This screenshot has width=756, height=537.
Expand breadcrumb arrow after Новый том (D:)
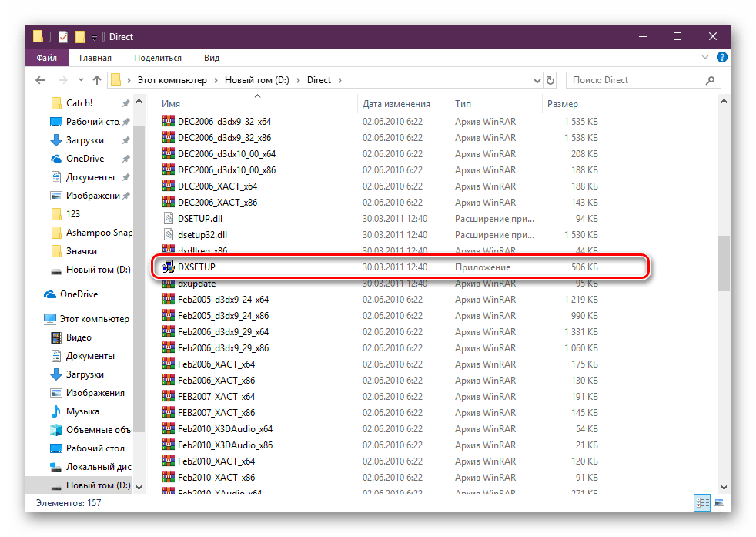click(299, 81)
